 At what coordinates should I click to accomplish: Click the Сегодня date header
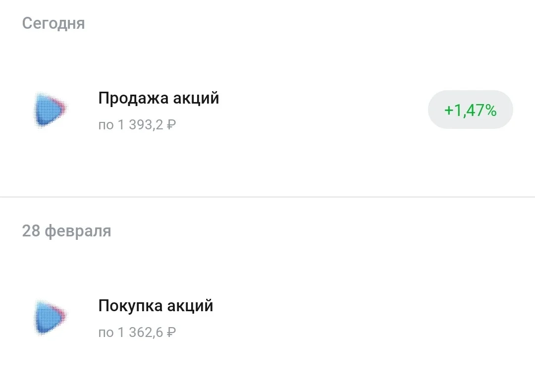coord(53,24)
